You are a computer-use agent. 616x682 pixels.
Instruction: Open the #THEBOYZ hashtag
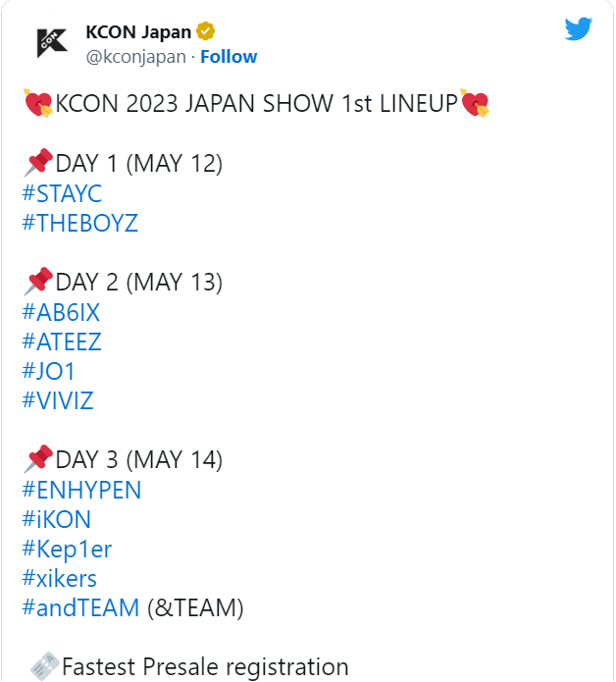(80, 223)
